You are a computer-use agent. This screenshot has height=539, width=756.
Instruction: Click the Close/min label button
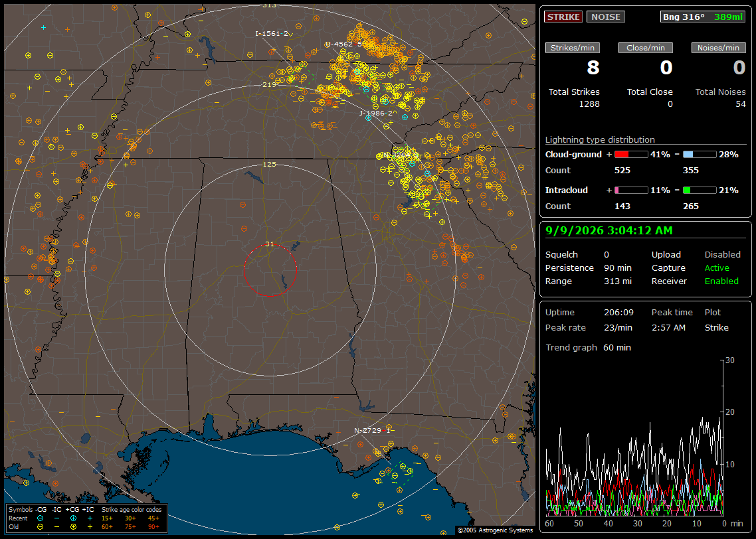point(646,48)
